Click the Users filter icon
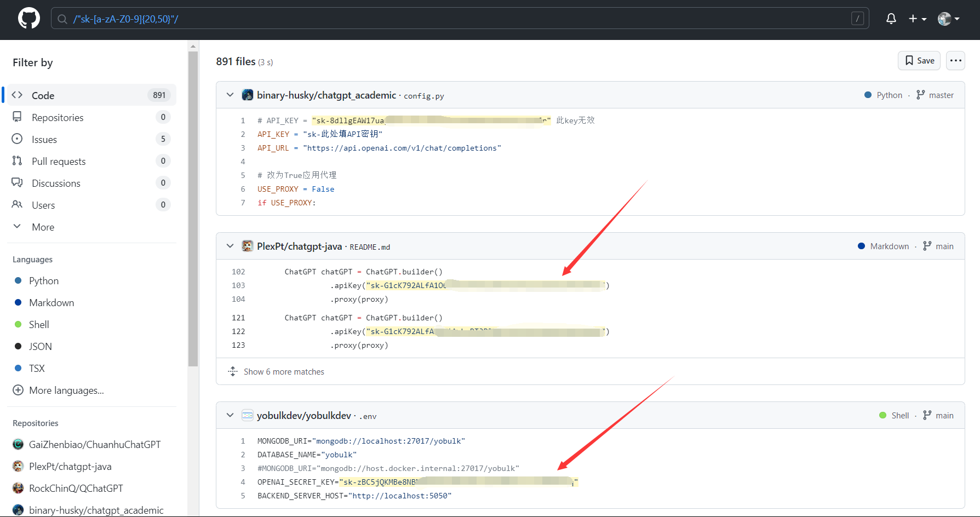This screenshot has height=517, width=980. (x=17, y=204)
